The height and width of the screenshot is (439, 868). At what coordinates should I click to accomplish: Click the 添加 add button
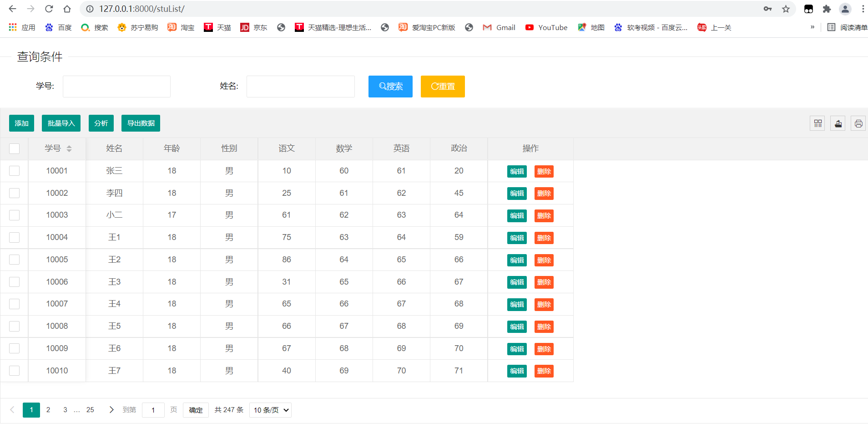[x=21, y=123]
